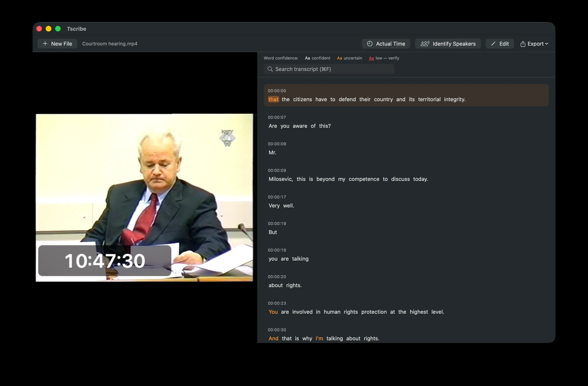This screenshot has height=386, width=588.
Task: Open the Export dropdown
Action: (x=534, y=44)
